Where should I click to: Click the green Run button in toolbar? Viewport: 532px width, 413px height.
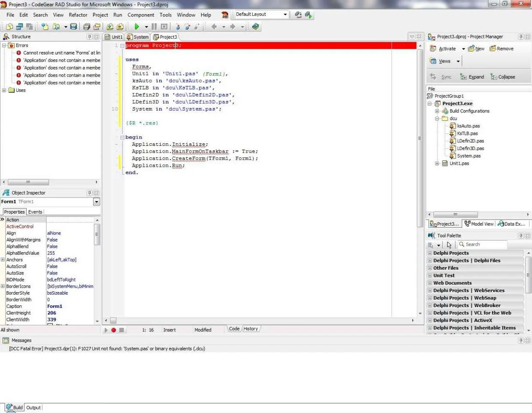click(x=137, y=27)
